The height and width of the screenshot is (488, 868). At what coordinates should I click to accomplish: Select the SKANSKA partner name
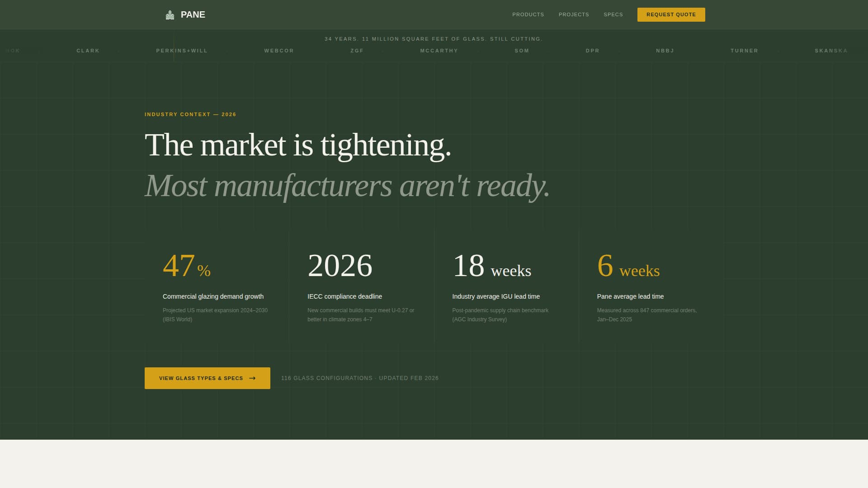(x=831, y=51)
